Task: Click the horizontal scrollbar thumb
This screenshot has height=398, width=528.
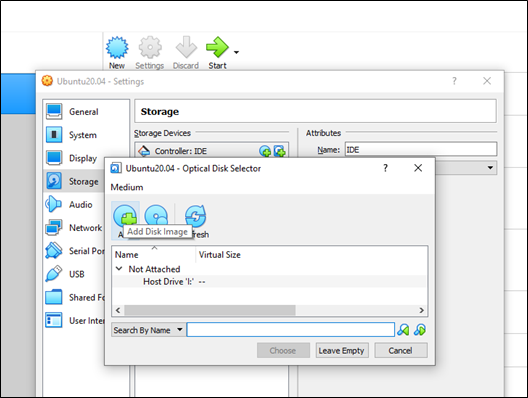Action: click(209, 310)
